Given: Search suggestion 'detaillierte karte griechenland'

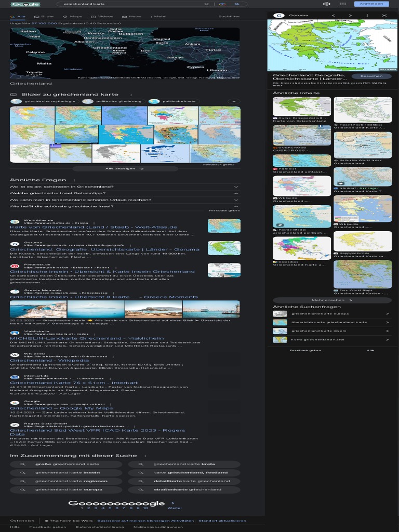Looking at the screenshot, I should [184, 481].
